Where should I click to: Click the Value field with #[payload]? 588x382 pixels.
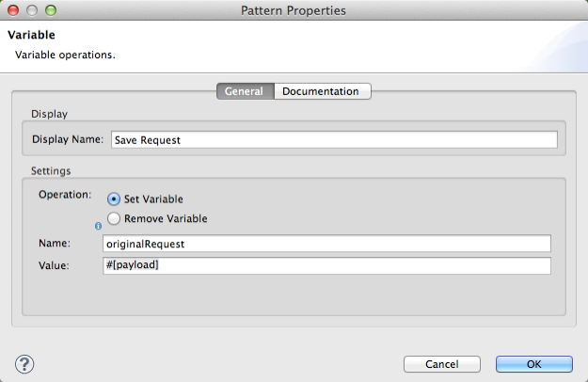pos(326,266)
